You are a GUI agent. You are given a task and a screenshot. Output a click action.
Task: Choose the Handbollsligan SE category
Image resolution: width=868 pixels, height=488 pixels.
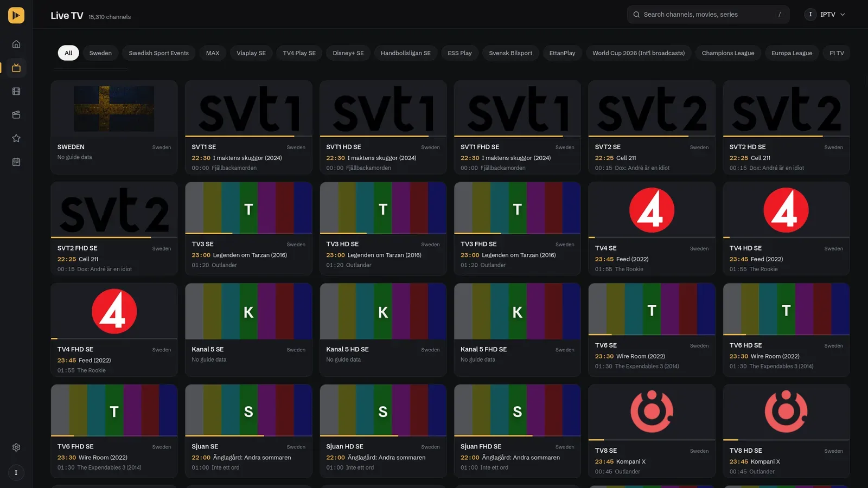[406, 53]
